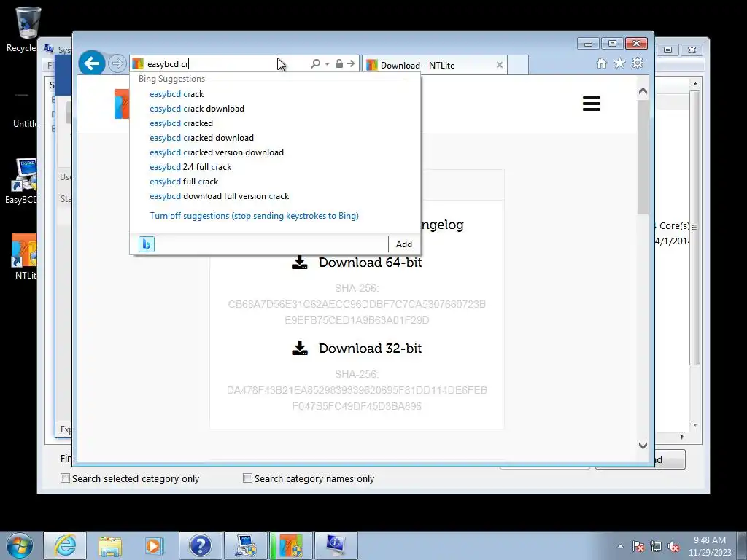
Task: Click System Information scroll-down arrow
Action: pyautogui.click(x=695, y=425)
